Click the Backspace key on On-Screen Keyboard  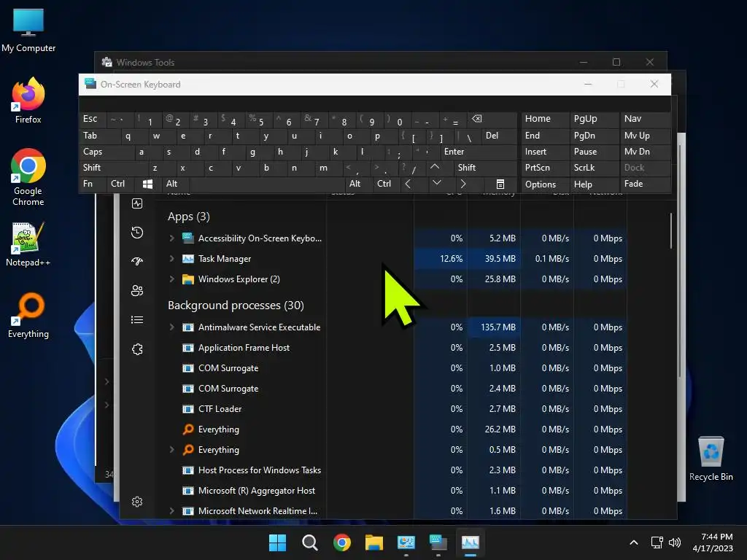coord(492,119)
